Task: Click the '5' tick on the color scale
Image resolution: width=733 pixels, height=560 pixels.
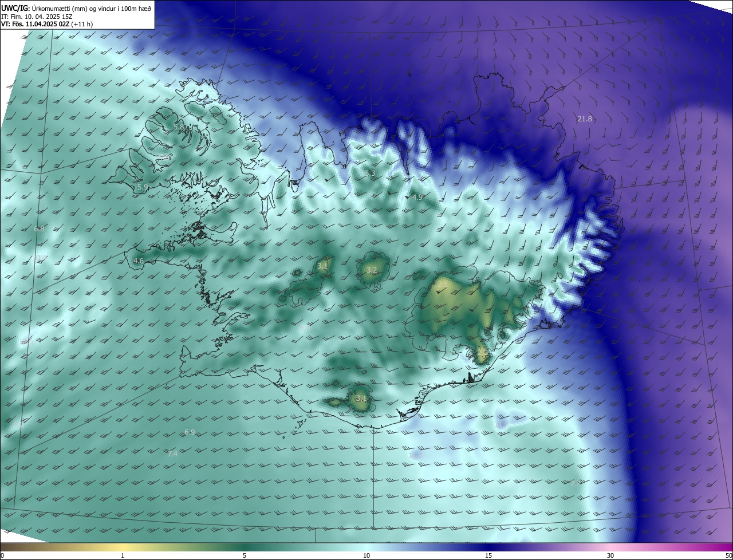Action: tap(245, 555)
